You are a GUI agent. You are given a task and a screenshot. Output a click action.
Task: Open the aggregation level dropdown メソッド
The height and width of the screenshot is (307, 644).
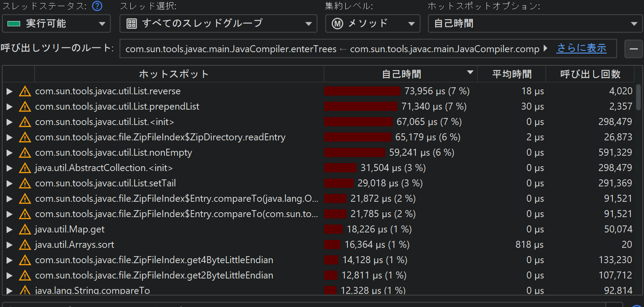372,24
